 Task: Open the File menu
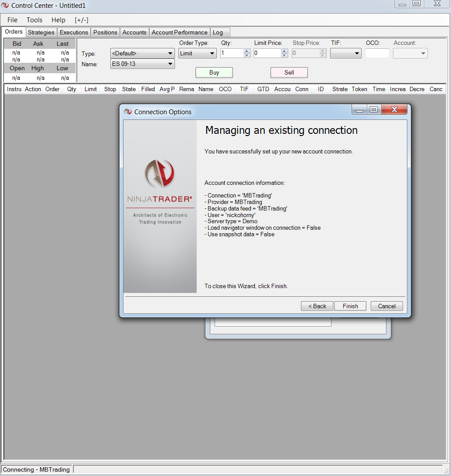point(13,20)
